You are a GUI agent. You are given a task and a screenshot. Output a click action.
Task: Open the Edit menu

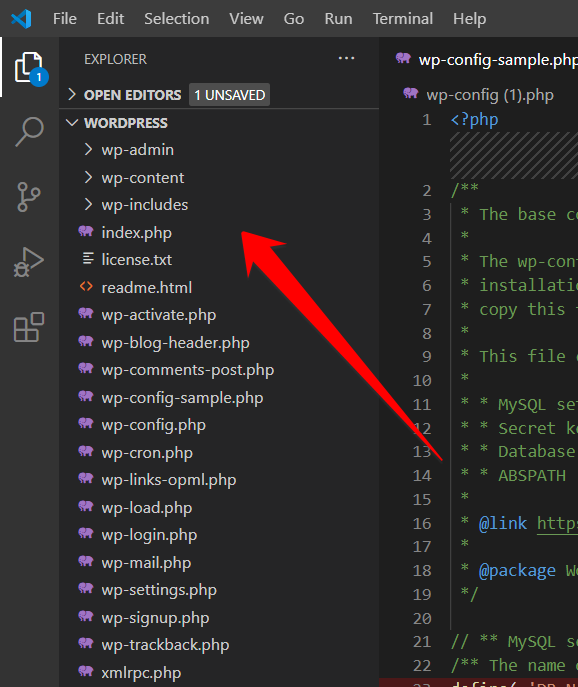(x=110, y=19)
